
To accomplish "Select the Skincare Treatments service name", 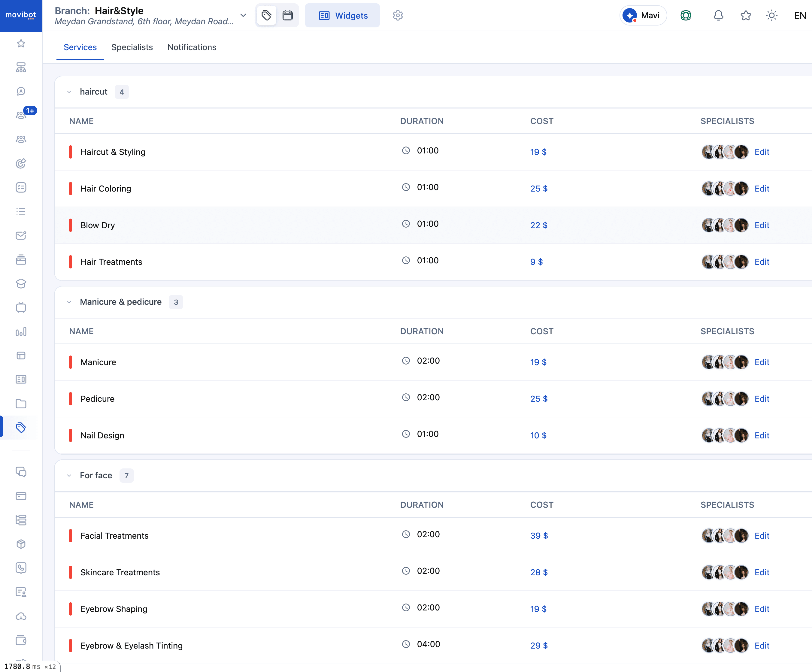I will (x=120, y=572).
